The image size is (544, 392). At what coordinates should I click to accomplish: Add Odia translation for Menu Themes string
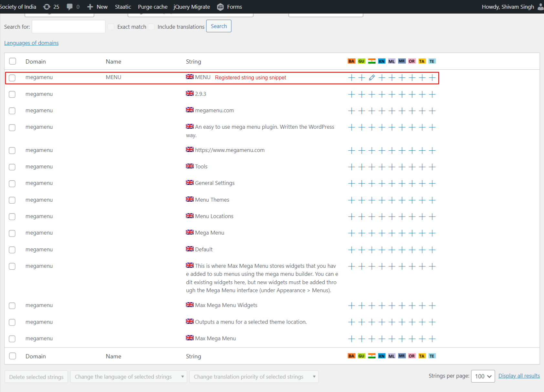pyautogui.click(x=412, y=200)
